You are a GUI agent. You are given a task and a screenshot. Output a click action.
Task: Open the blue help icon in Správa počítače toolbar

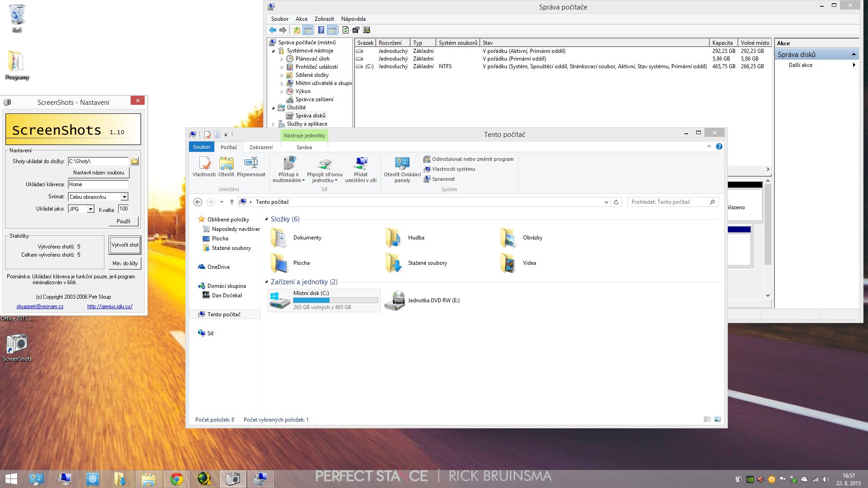point(321,30)
